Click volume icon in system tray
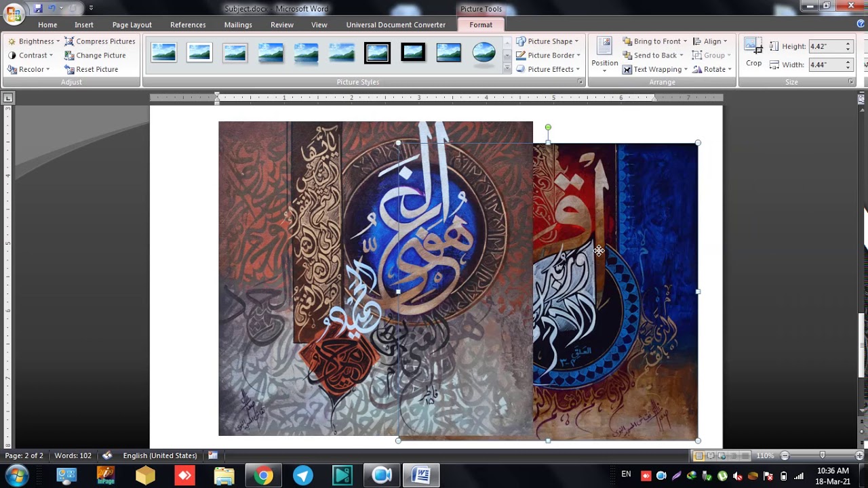 pyautogui.click(x=738, y=476)
